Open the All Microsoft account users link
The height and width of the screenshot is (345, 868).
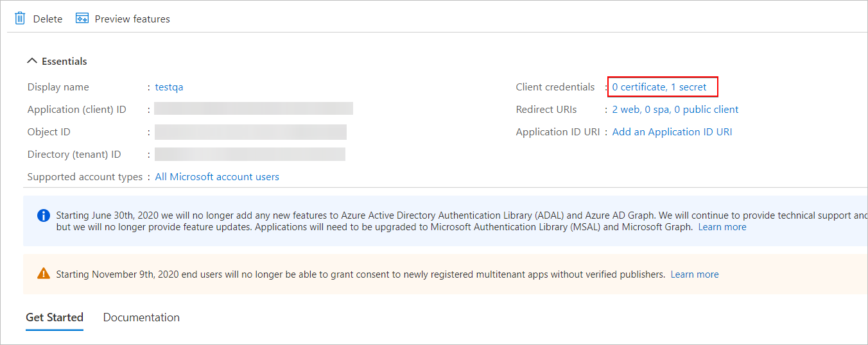[x=217, y=177]
